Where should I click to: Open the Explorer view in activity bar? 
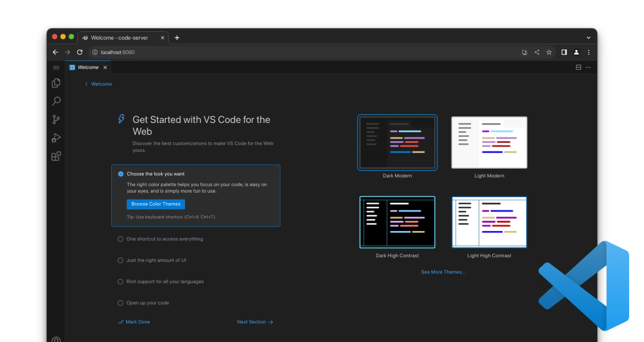[x=56, y=83]
